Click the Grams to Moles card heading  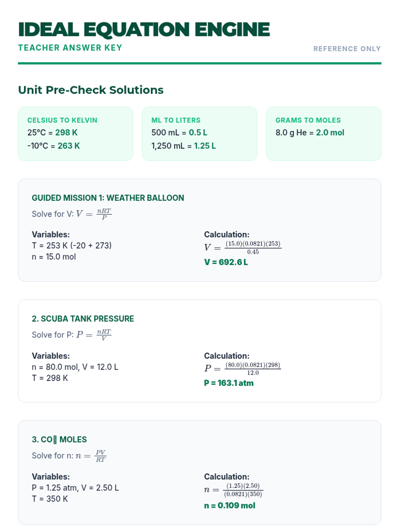pos(308,120)
